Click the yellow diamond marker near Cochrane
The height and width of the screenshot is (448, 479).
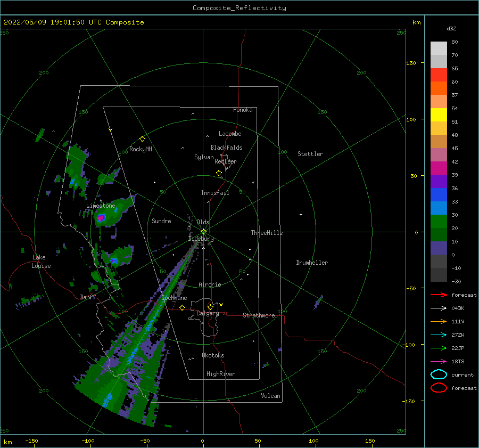(x=183, y=307)
